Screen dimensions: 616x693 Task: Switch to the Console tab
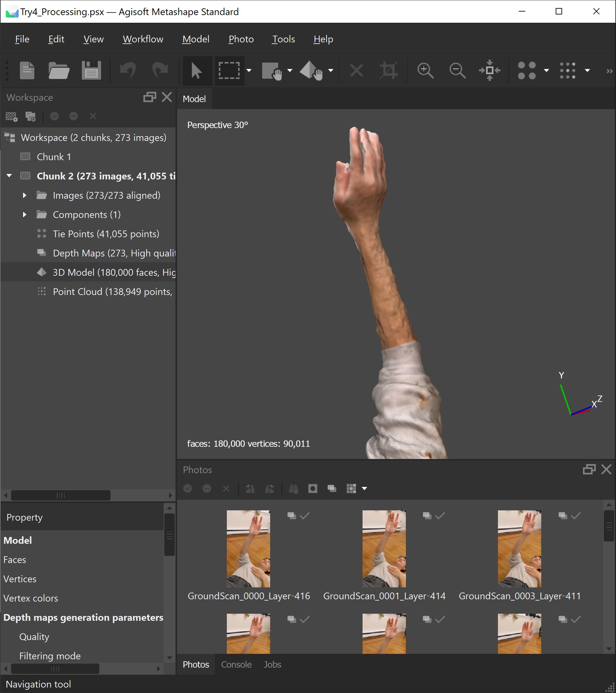pyautogui.click(x=236, y=664)
